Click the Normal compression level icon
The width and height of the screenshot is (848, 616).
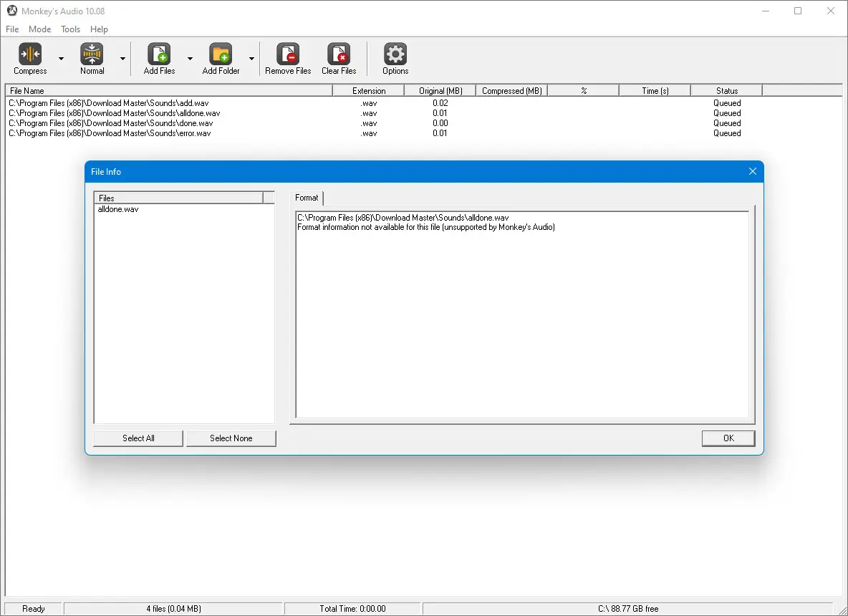(x=92, y=54)
